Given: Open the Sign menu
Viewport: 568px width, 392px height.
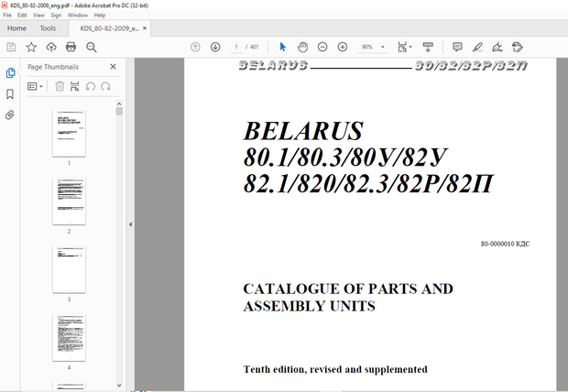Looking at the screenshot, I should point(56,16).
